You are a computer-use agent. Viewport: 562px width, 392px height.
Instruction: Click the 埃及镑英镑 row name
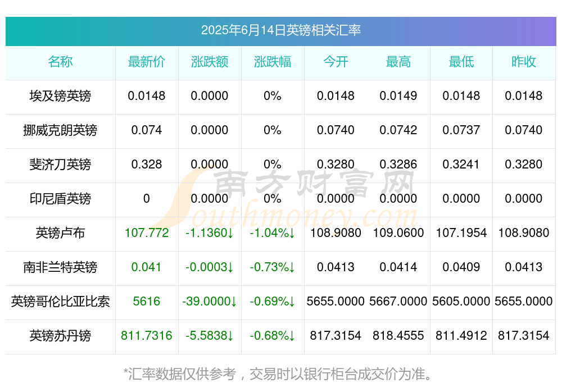pos(60,95)
